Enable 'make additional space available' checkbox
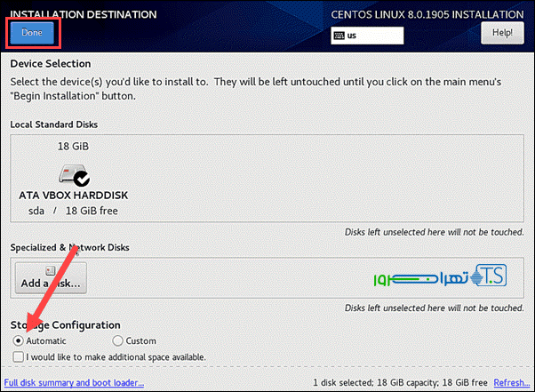Screen dimensions: 535x392 19,356
